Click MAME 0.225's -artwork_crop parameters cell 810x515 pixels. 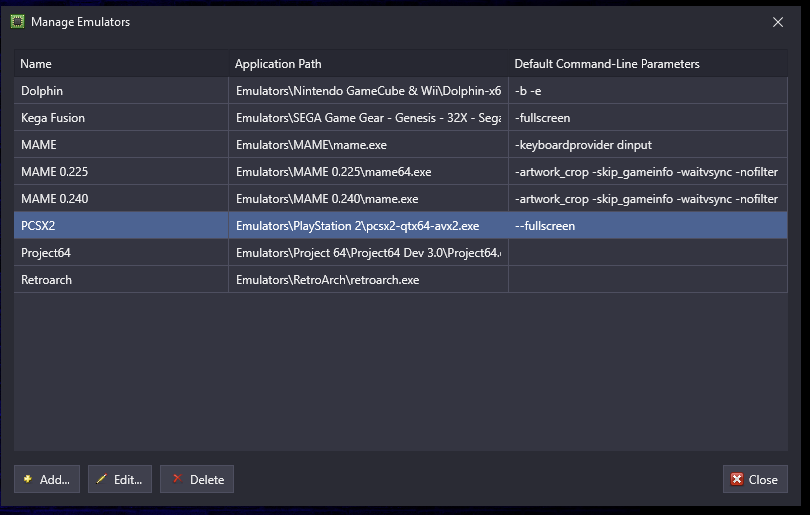648,171
